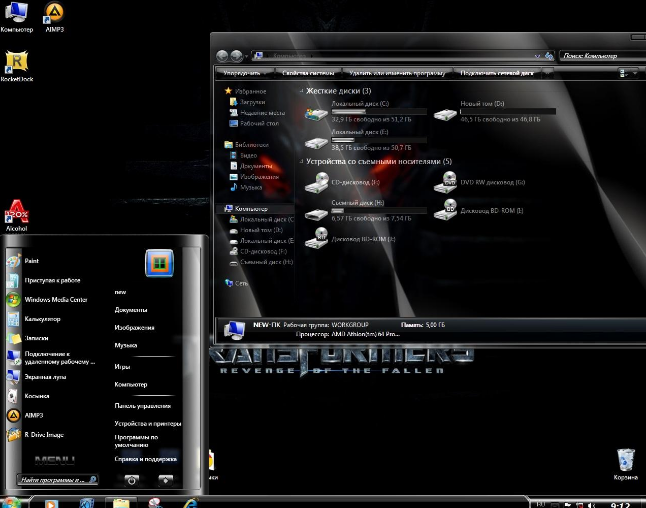This screenshot has height=508, width=646.
Task: Launch AIMP3 from the desktop shortcut
Action: pos(54,17)
